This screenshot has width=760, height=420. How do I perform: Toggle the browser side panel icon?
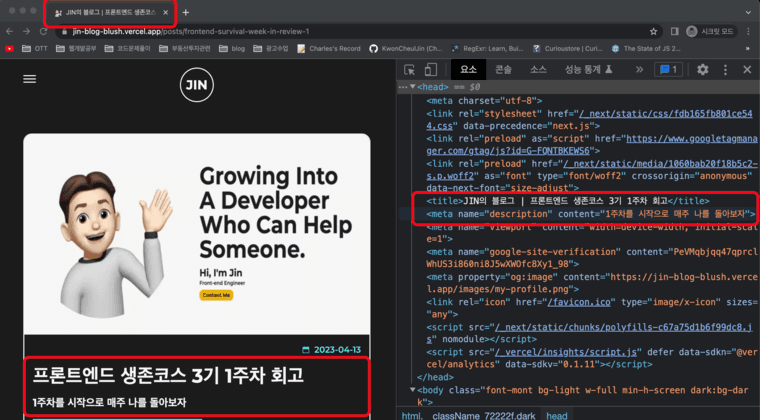[675, 31]
